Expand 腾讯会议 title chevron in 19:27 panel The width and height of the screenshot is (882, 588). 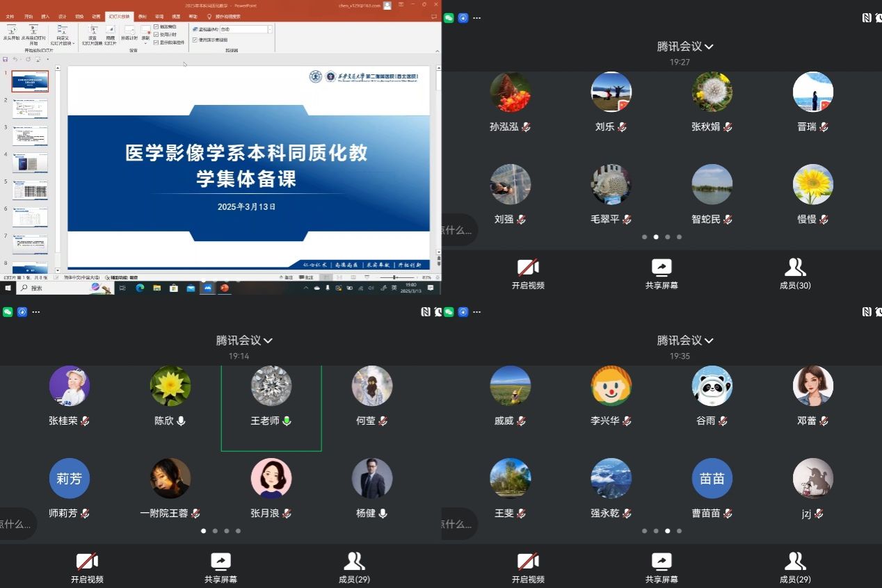(709, 47)
